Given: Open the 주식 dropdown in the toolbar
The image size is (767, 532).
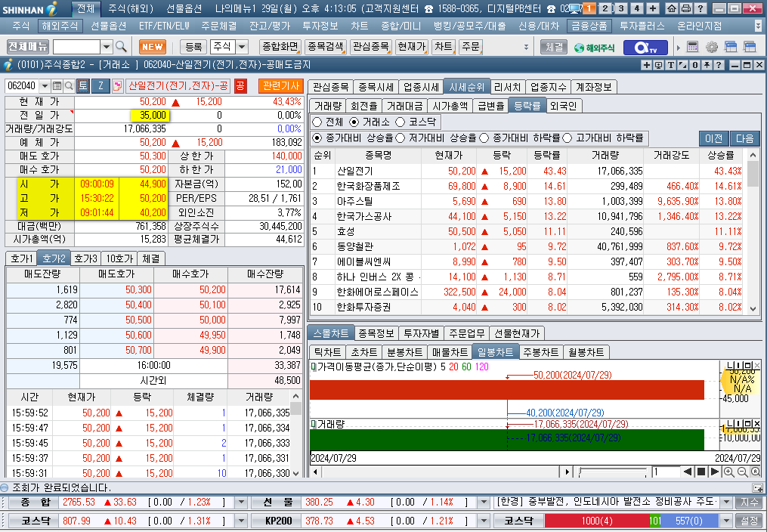Looking at the screenshot, I should (242, 47).
